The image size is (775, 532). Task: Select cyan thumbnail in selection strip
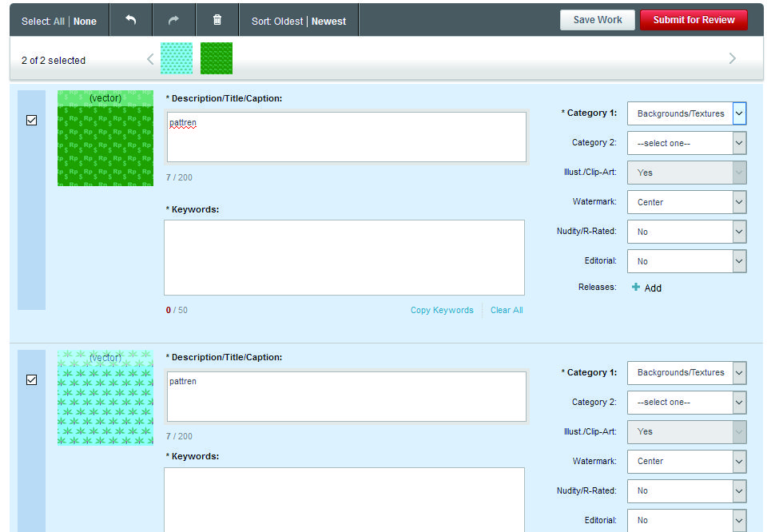(177, 58)
